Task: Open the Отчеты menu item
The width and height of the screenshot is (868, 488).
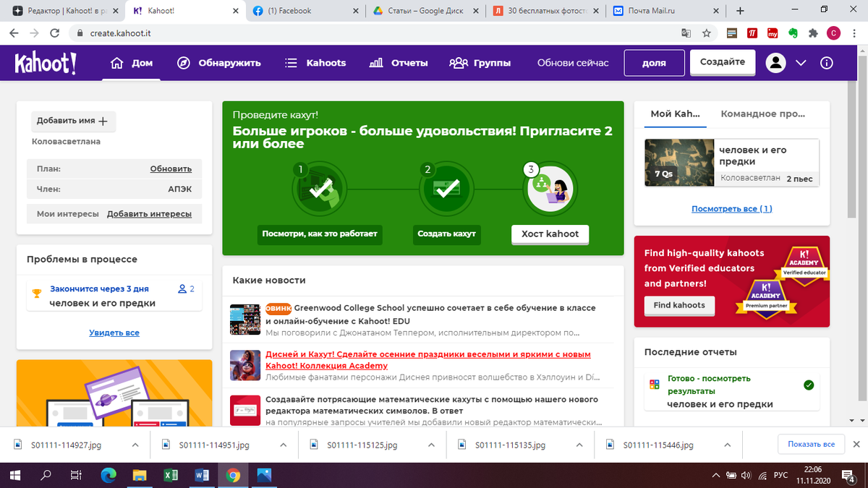Action: [399, 63]
